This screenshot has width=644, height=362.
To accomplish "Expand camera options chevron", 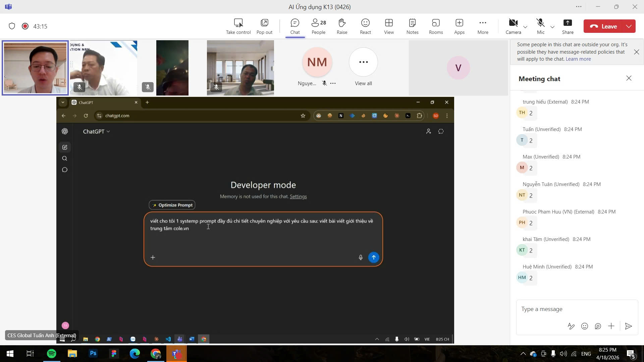I will pos(525,27).
